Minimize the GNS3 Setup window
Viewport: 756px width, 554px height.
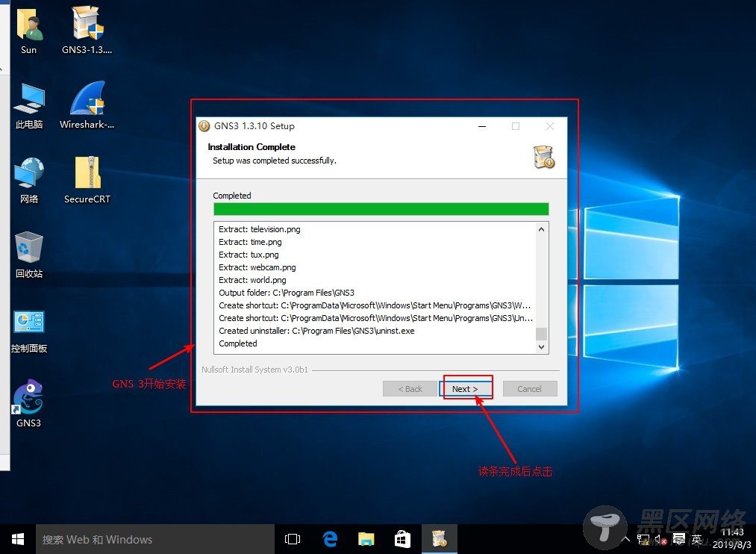482,126
